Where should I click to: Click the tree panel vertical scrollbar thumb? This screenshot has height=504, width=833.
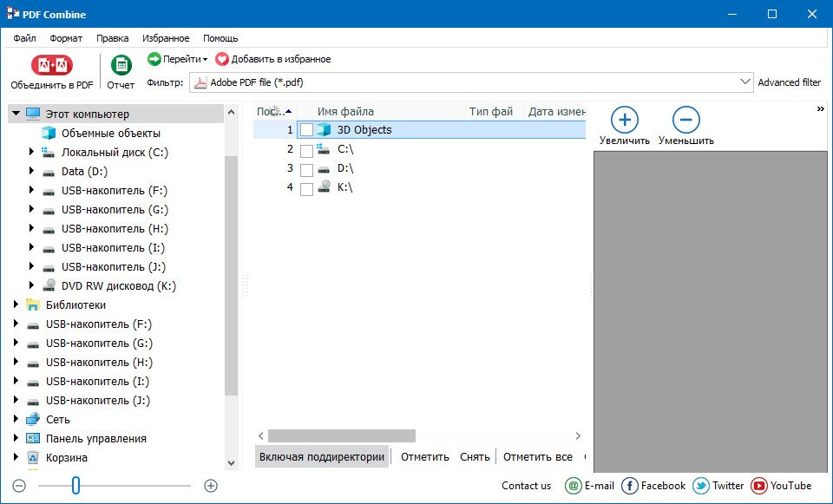click(231, 276)
